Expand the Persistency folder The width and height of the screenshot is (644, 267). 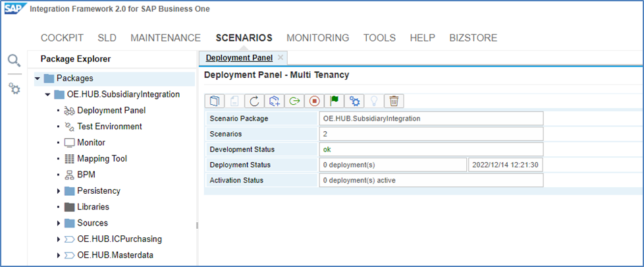[58, 191]
